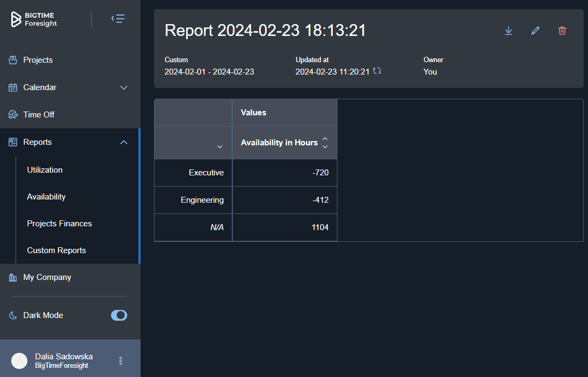Delete the report with the trash icon
The height and width of the screenshot is (377, 588).
562,31
